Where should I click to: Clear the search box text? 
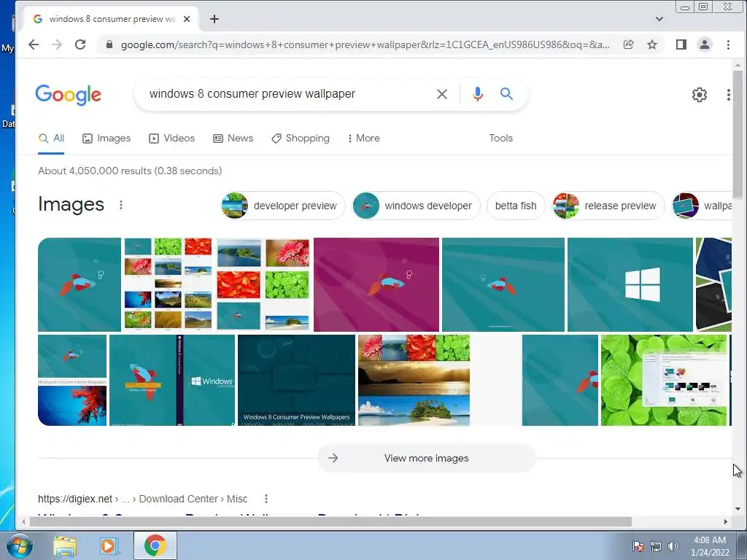tap(442, 94)
